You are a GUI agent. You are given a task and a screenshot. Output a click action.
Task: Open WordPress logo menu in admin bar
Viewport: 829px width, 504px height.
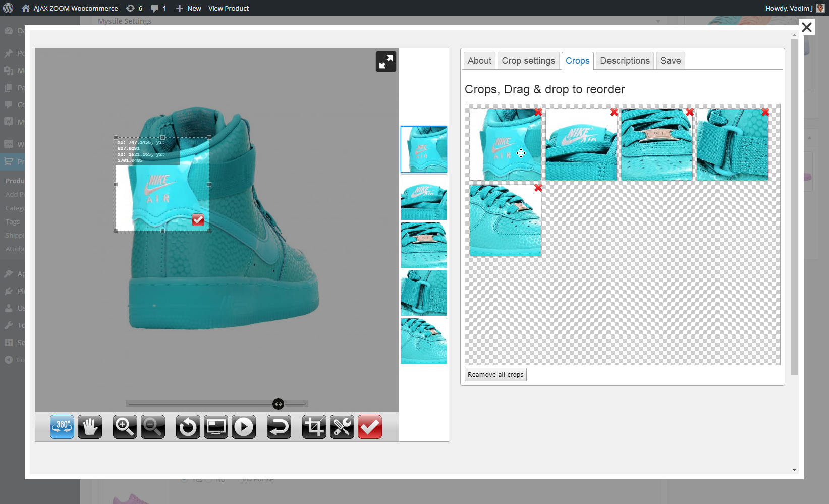pos(8,8)
